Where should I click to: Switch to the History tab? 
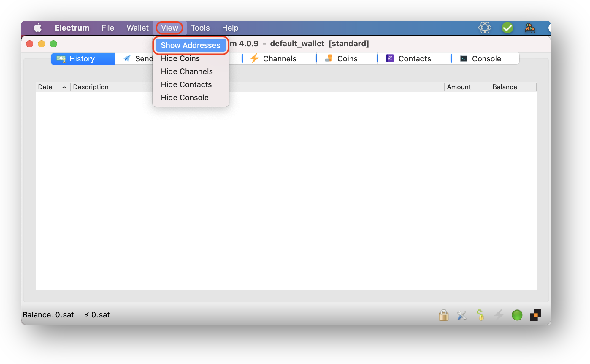pyautogui.click(x=83, y=59)
